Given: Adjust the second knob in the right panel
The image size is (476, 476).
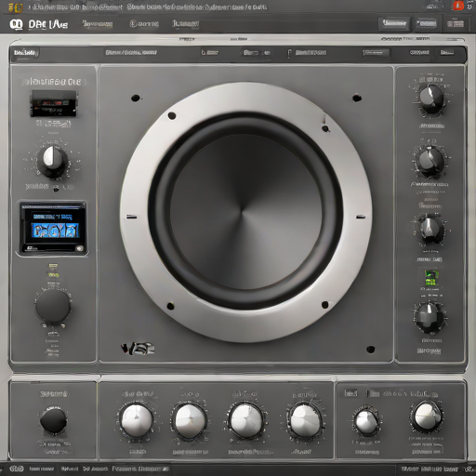Looking at the screenshot, I should click(x=430, y=161).
